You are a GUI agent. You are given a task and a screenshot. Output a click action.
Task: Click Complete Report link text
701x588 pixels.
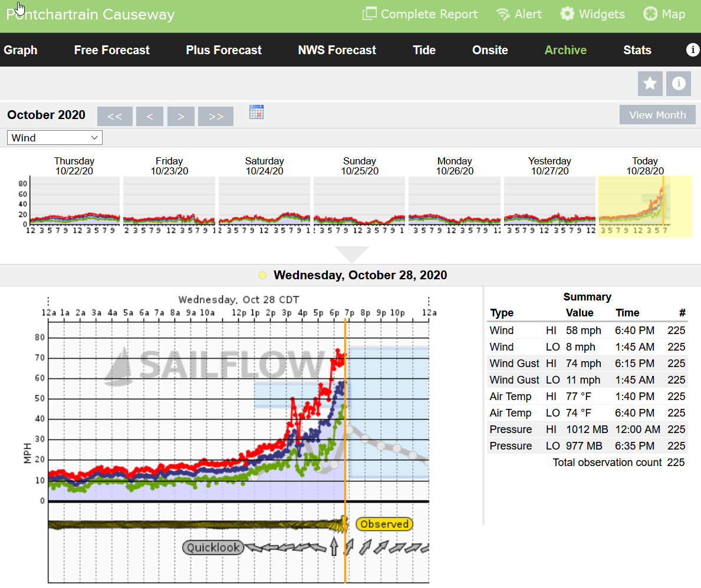pyautogui.click(x=429, y=14)
